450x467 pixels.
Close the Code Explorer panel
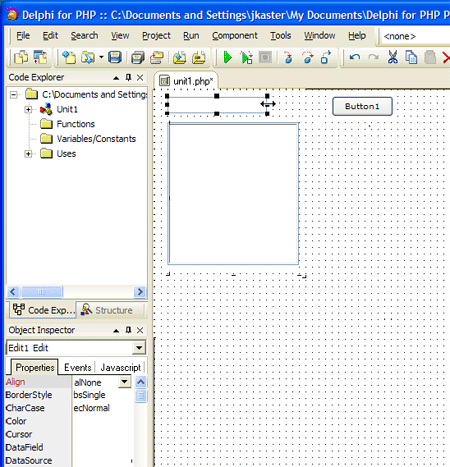[140, 78]
